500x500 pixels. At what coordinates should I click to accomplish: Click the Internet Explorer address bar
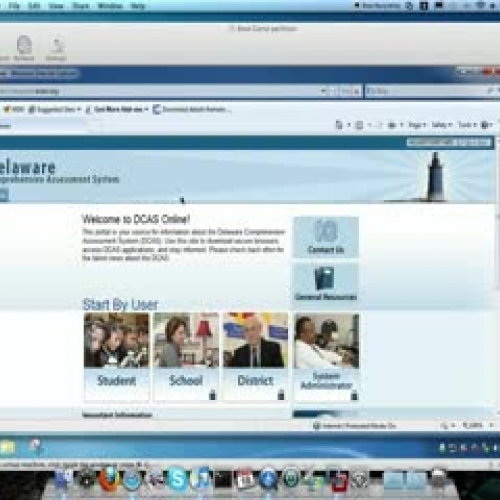[160, 91]
